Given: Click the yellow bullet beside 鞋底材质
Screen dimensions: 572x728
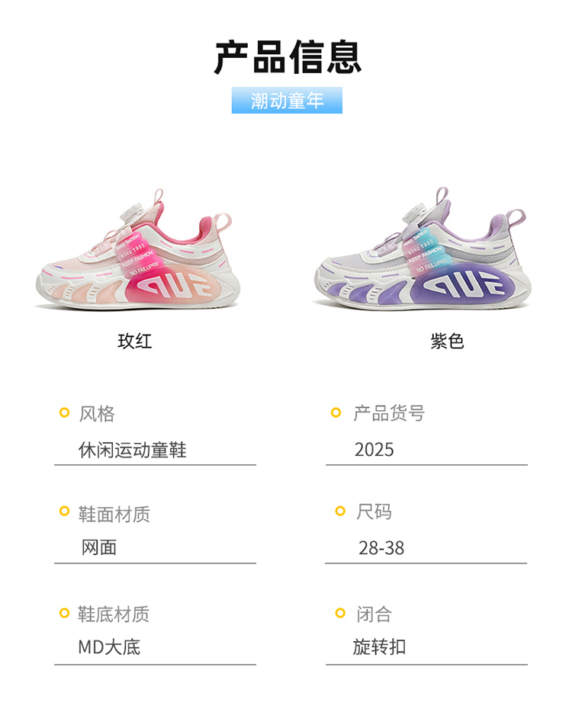Looking at the screenshot, I should (x=65, y=613).
